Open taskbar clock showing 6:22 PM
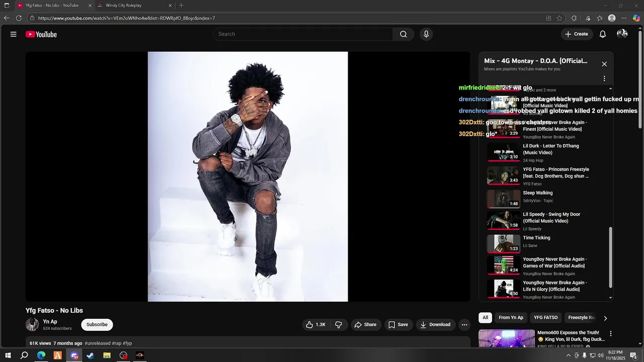Viewport: 644px width, 362px height. click(x=615, y=355)
